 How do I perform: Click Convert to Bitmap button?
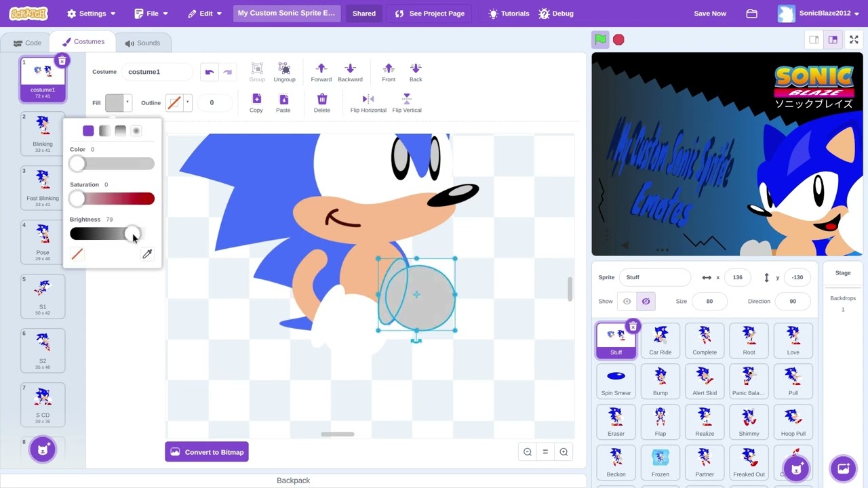pos(207,452)
